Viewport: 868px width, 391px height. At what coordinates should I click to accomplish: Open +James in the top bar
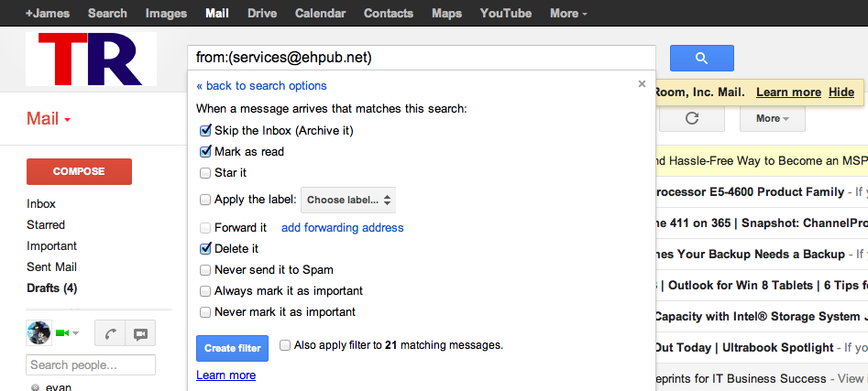tap(49, 13)
